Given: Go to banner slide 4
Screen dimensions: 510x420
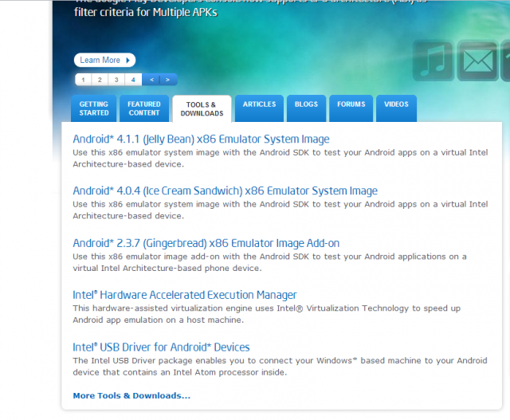Looking at the screenshot, I should pyautogui.click(x=133, y=80).
